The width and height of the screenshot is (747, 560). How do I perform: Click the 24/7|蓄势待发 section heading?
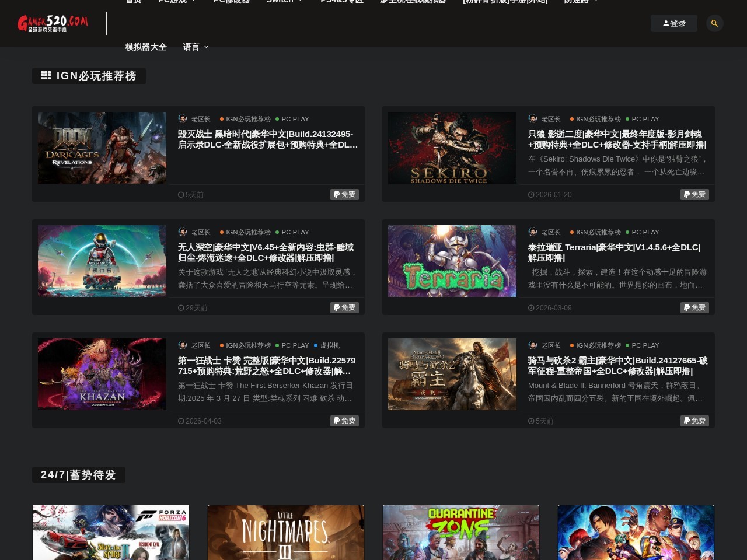coord(79,475)
